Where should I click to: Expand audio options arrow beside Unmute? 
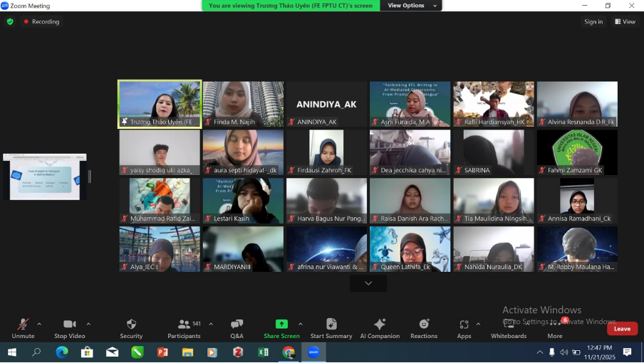(39, 324)
